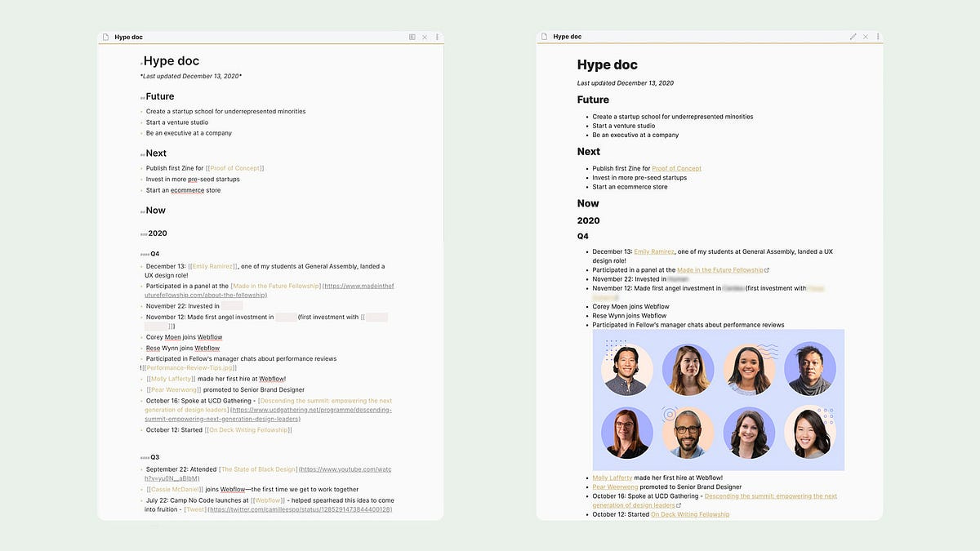Screen dimensions: 980x551
Task: Open Pear Weerwong link in right preview
Action: 615,487
